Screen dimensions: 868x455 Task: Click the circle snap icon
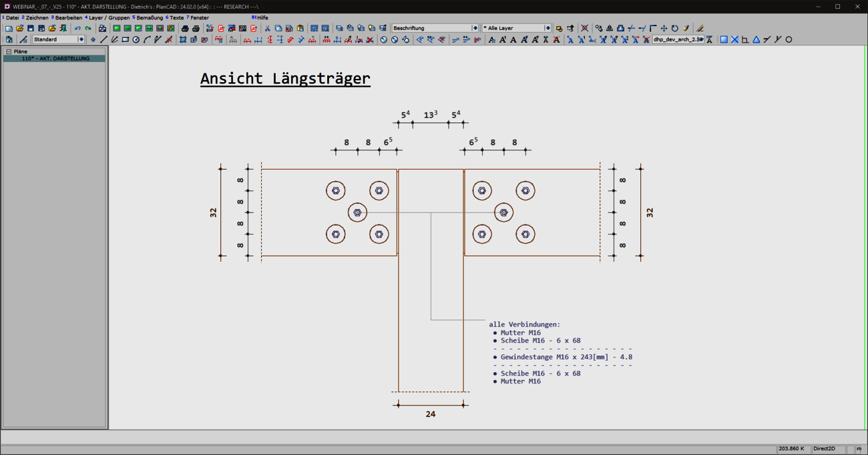click(x=789, y=39)
